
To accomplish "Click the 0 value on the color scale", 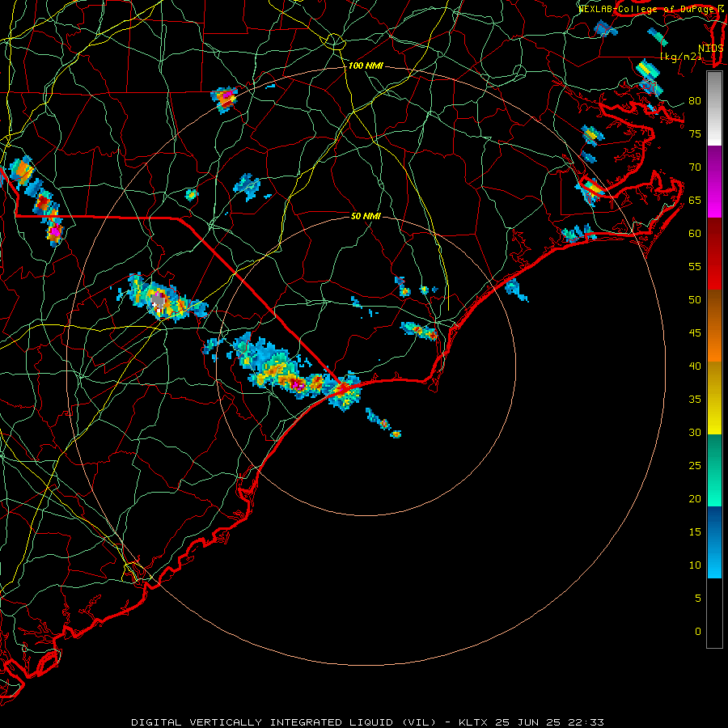I will [x=698, y=632].
